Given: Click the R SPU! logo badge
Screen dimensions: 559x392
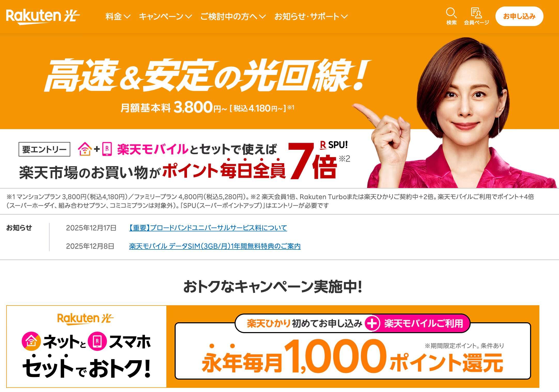Looking at the screenshot, I should (x=334, y=145).
